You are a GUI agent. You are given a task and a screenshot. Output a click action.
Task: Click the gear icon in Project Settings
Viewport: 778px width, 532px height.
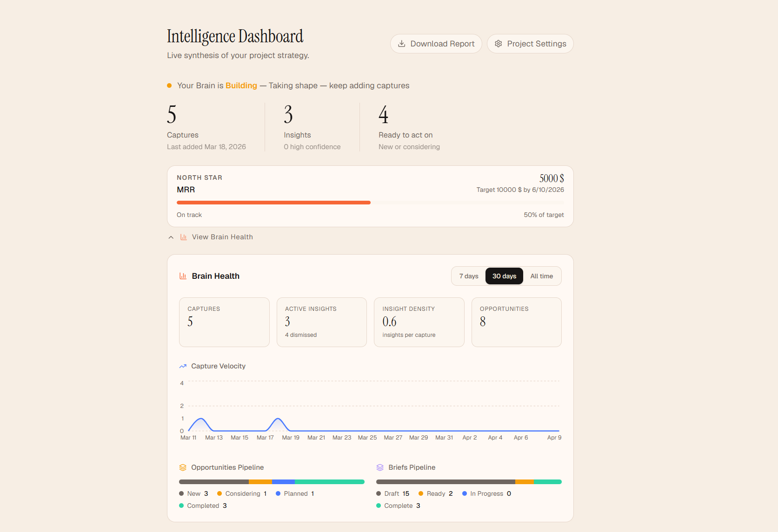[499, 44]
